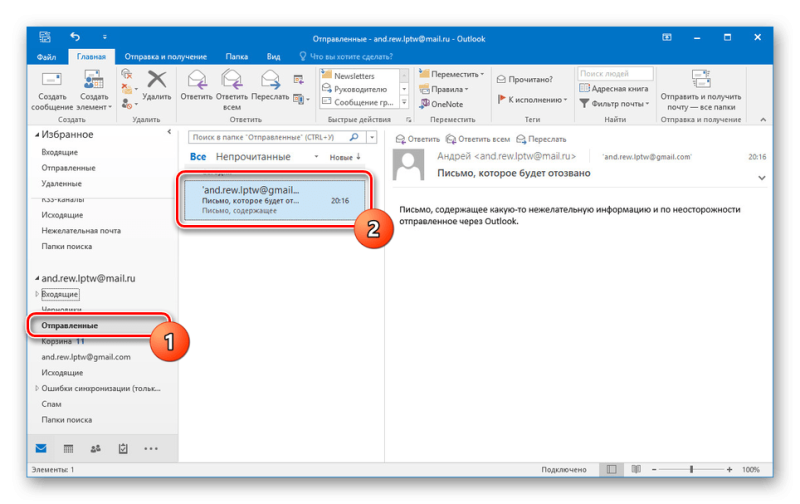The height and width of the screenshot is (504, 800).
Task: Expand Sync Issues folder
Action: click(x=37, y=388)
